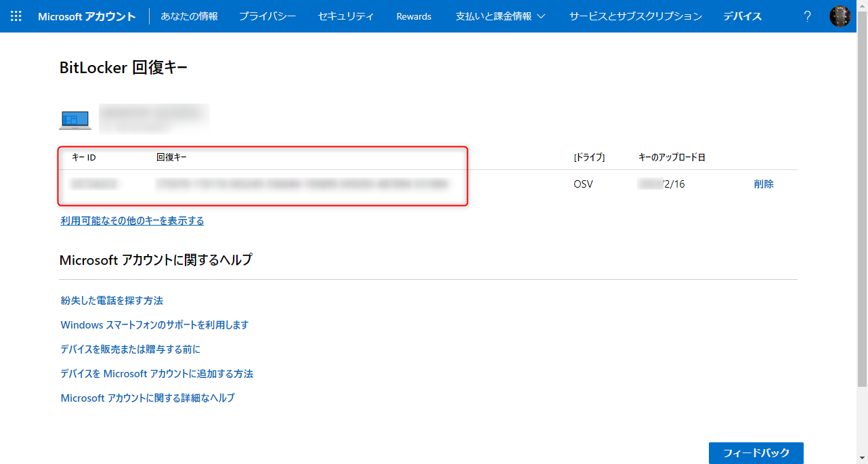The height and width of the screenshot is (464, 868).
Task: Open the デバイス navigation tab
Action: pyautogui.click(x=742, y=16)
